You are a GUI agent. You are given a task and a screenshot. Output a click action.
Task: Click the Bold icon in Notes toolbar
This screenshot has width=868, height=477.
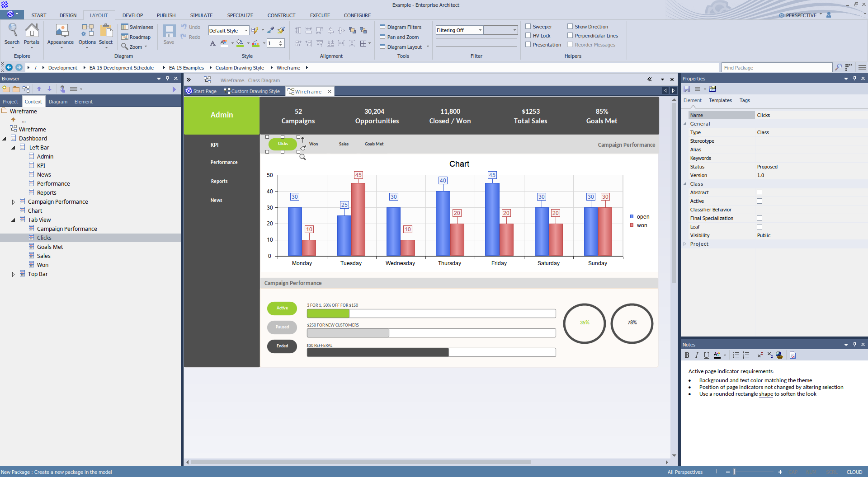click(x=687, y=355)
